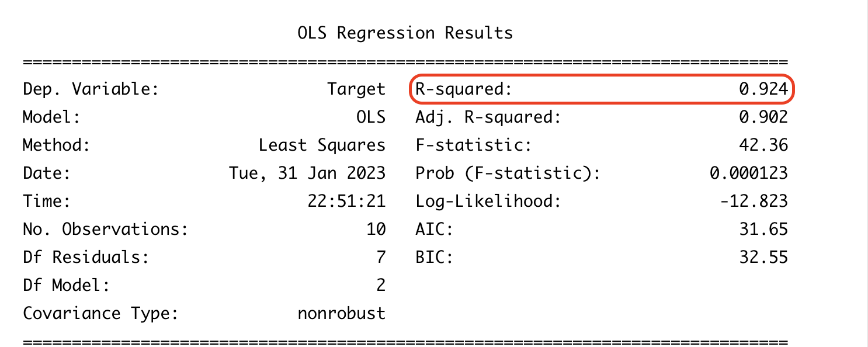Click the R-squared label
The image size is (868, 347).
point(463,90)
